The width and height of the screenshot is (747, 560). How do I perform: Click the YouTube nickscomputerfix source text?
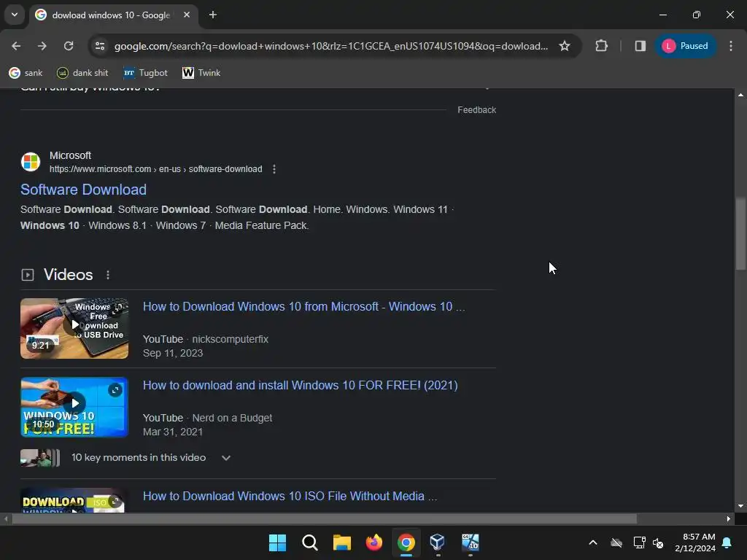coord(206,339)
